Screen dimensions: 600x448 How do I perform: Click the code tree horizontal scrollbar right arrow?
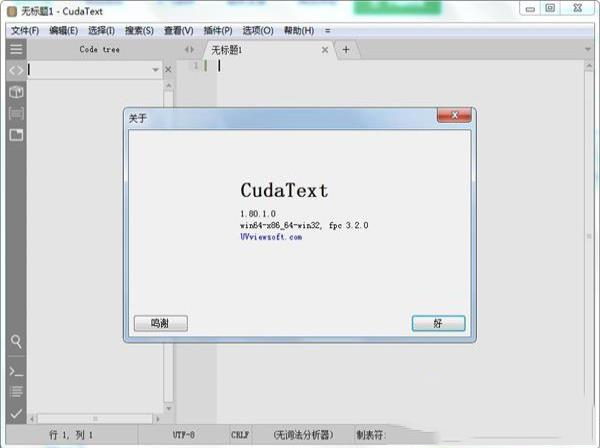158,419
